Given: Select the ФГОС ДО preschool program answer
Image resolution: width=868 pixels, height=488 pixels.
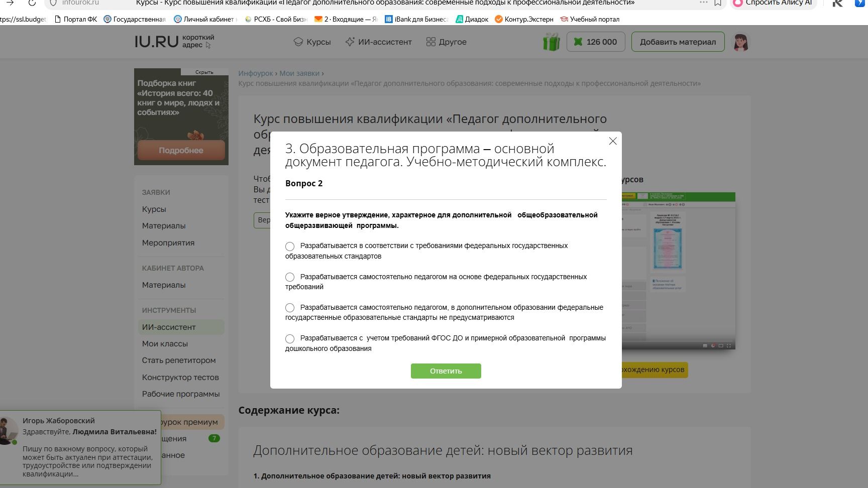Looking at the screenshot, I should point(290,339).
